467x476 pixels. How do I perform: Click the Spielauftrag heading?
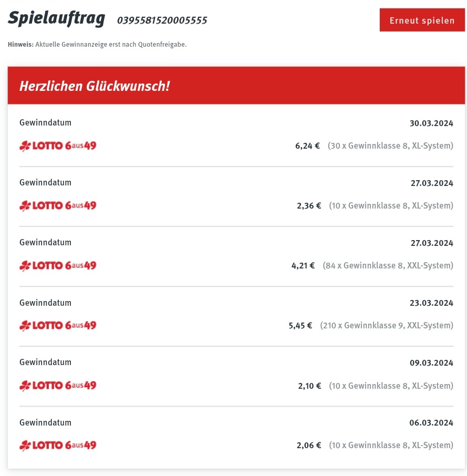tap(56, 18)
